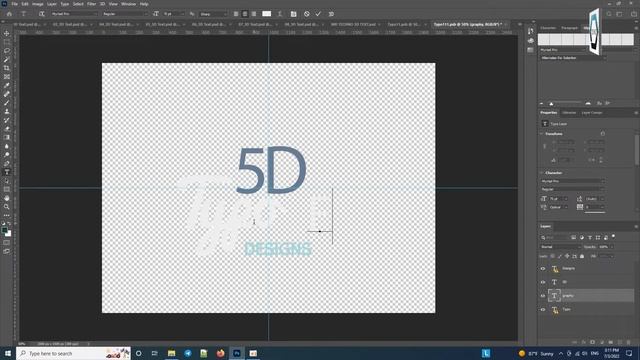Open the Image menu
The height and width of the screenshot is (360, 640).
tap(38, 4)
